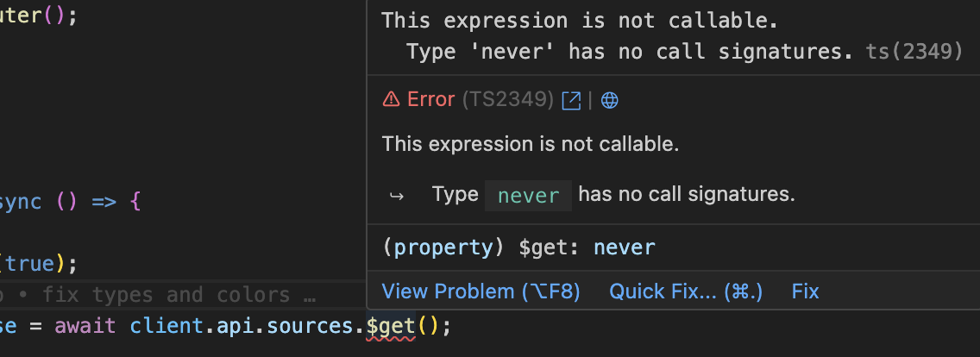The width and height of the screenshot is (980, 357).
Task: Choose Quick Fix... in the hover actions
Action: 686,291
